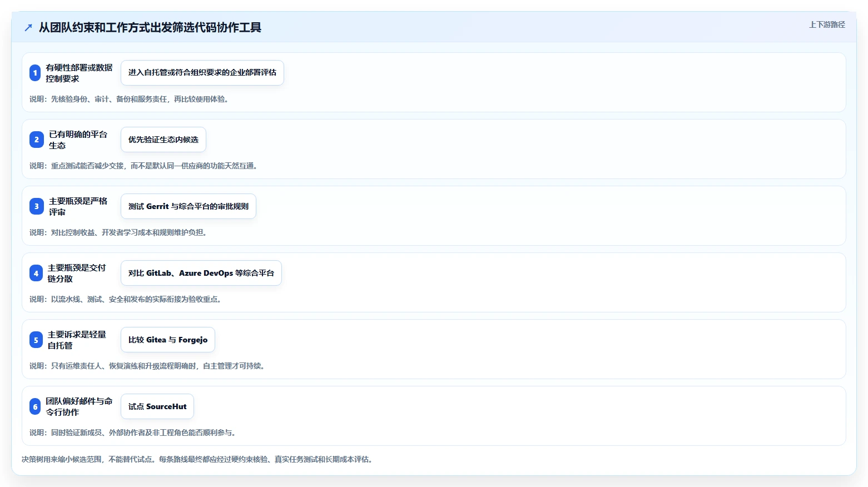Click the note 对比控制收益、开发者学习成本和规则维护负担
Screen dimensions: 868x487
pyautogui.click(x=118, y=232)
